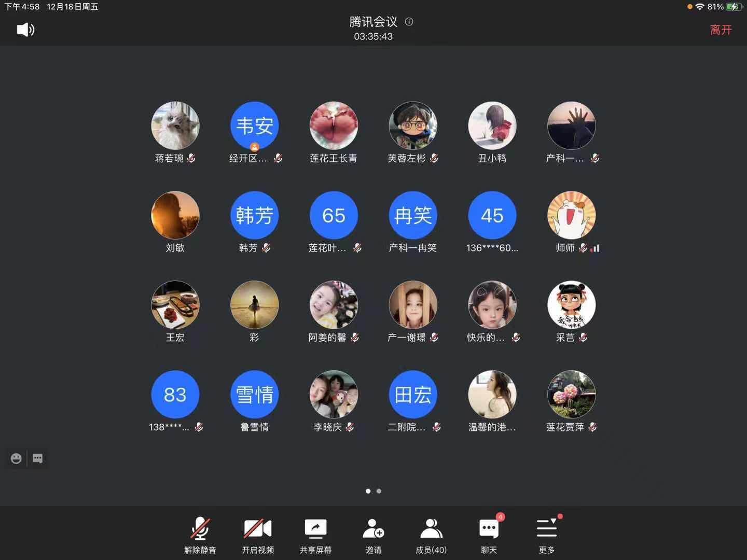
Task: Click muted mic icon beside 莲花贾萍
Action: pyautogui.click(x=592, y=427)
